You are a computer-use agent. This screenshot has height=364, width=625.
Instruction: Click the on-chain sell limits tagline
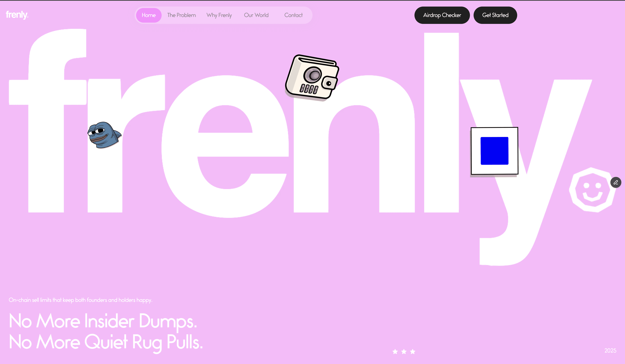point(81,300)
